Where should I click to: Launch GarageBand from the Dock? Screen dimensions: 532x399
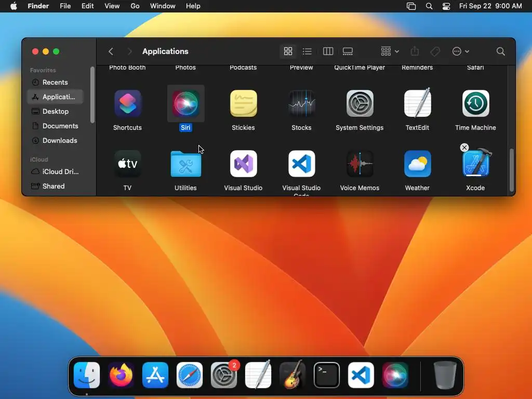(292, 375)
